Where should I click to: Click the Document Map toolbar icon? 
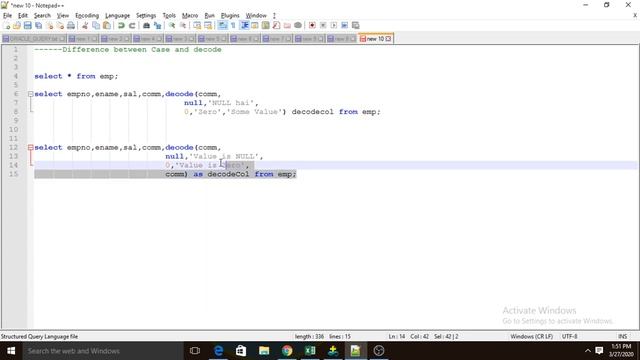click(x=266, y=25)
